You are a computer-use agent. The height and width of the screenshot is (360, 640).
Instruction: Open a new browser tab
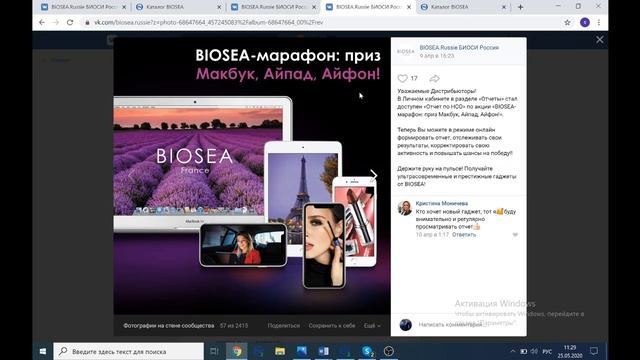[x=520, y=7]
